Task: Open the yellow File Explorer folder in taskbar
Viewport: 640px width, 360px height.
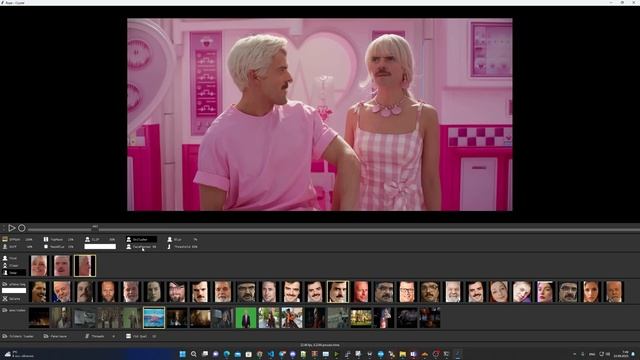Action: point(402,354)
